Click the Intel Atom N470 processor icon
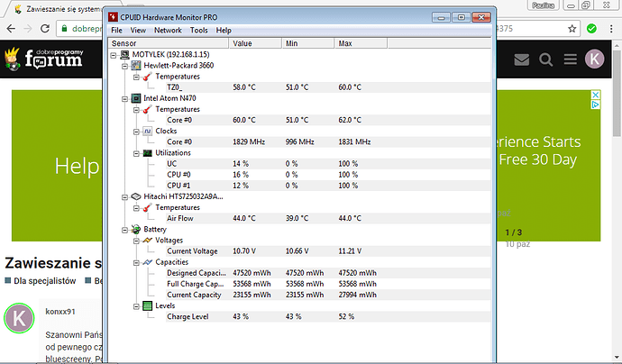 click(x=135, y=98)
